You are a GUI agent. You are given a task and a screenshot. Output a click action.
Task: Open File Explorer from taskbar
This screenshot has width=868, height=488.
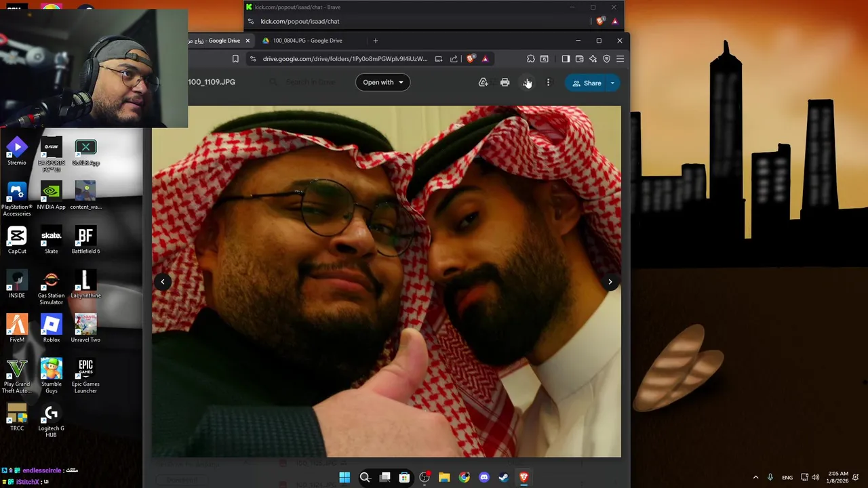(444, 478)
